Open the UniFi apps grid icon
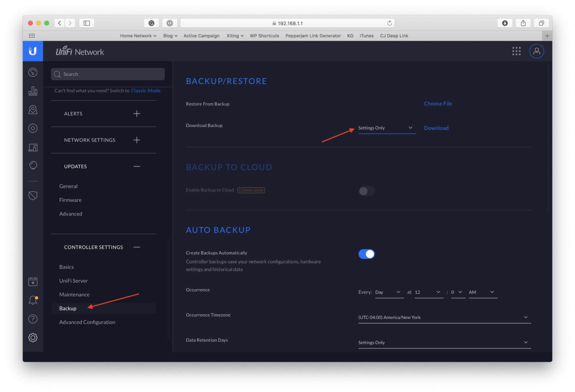The image size is (575, 392). tap(516, 51)
